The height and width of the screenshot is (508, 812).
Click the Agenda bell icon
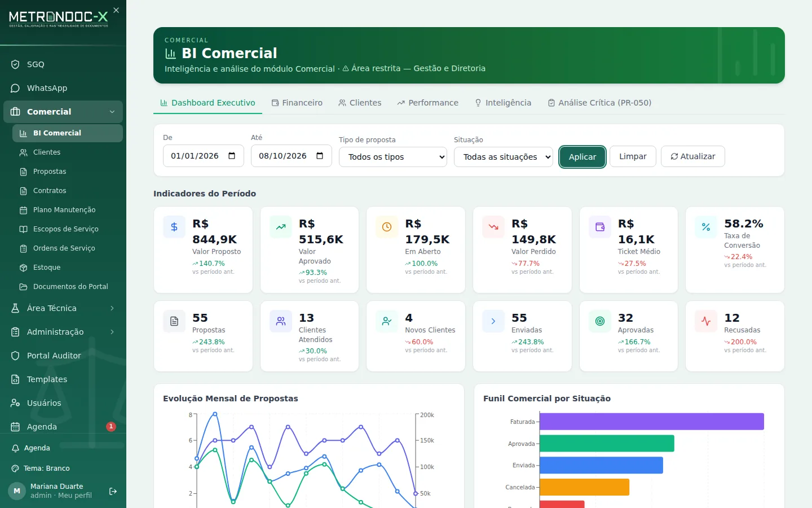16,448
